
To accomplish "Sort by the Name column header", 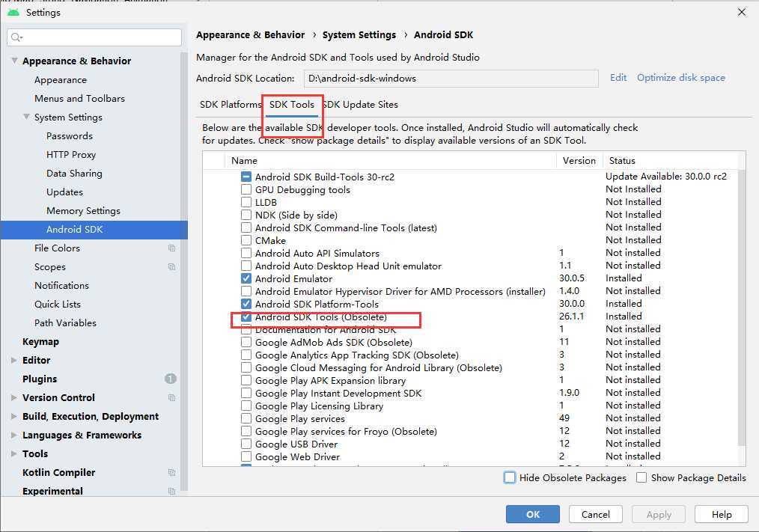I will (391, 161).
